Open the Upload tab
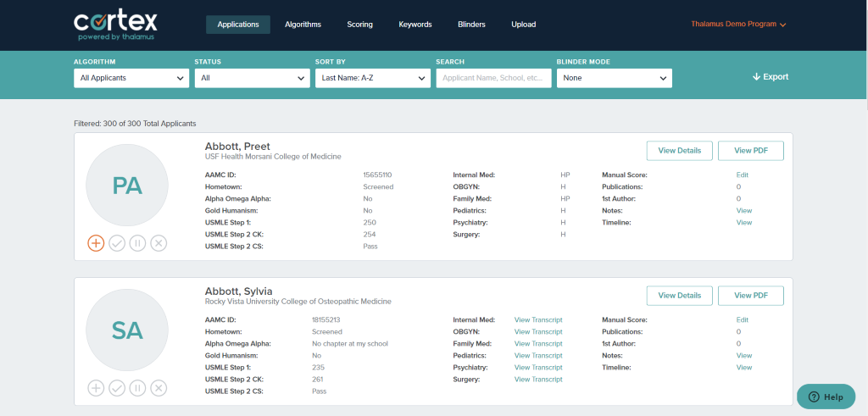868x416 pixels. (x=524, y=25)
